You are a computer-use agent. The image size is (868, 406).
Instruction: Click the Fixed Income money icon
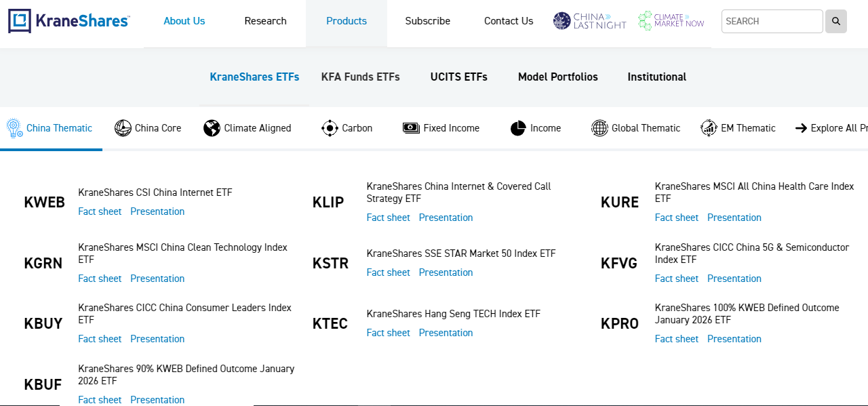411,128
